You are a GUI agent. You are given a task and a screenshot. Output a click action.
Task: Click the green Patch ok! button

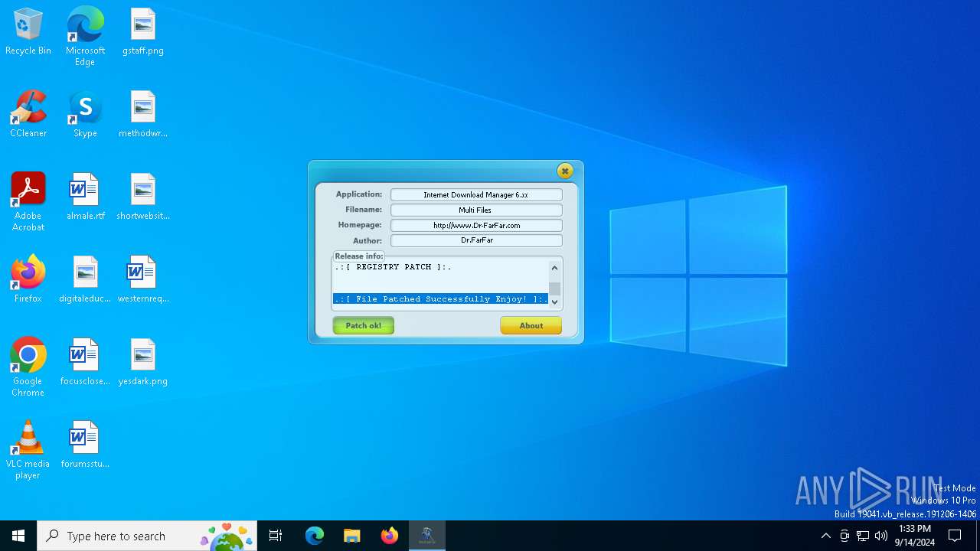tap(364, 326)
